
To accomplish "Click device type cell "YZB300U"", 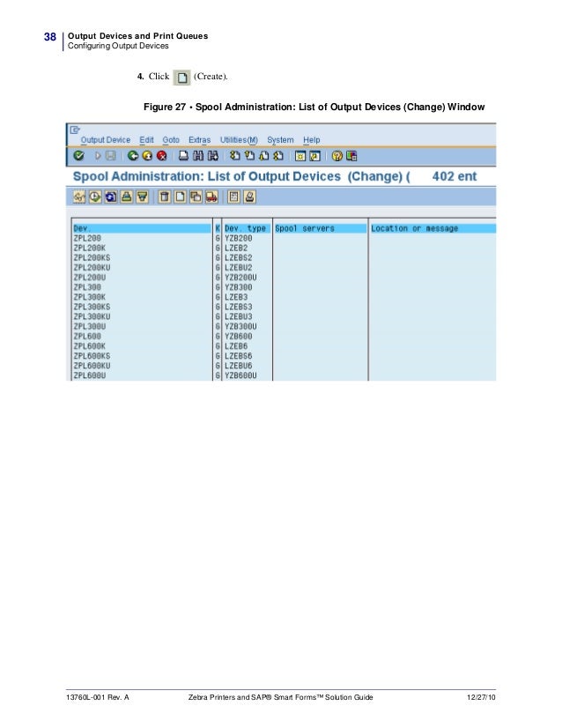I will (x=240, y=326).
